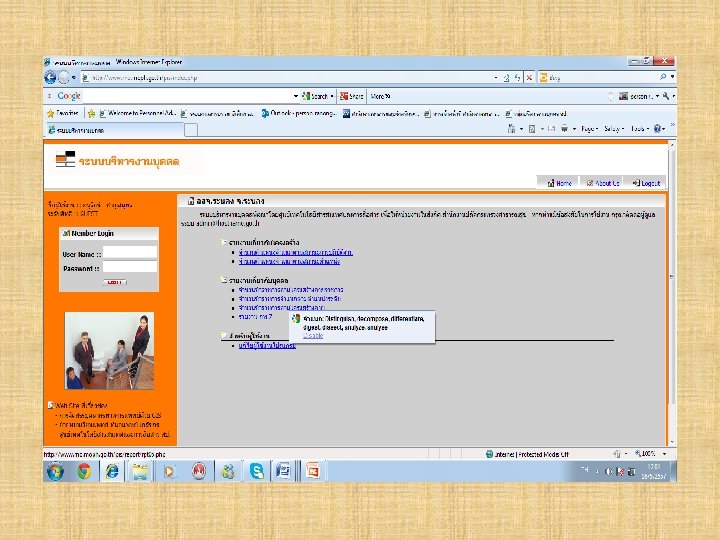Click the browser Forward arrow button
The height and width of the screenshot is (540, 720).
tap(63, 77)
